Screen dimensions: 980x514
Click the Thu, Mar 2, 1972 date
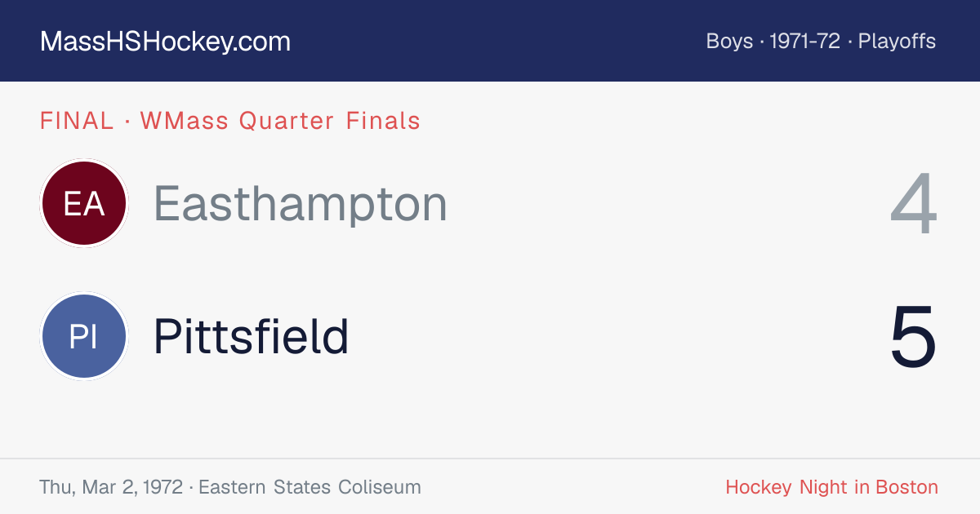click(x=111, y=488)
